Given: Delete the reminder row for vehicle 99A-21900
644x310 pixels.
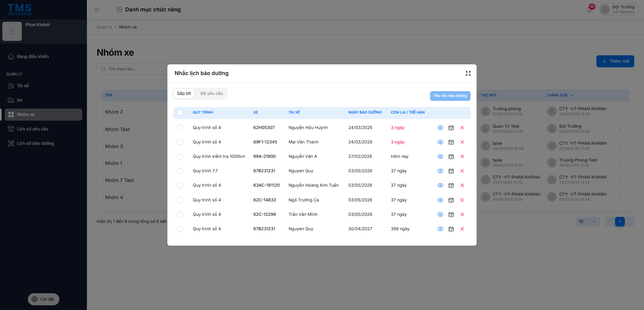Looking at the screenshot, I should tap(462, 157).
